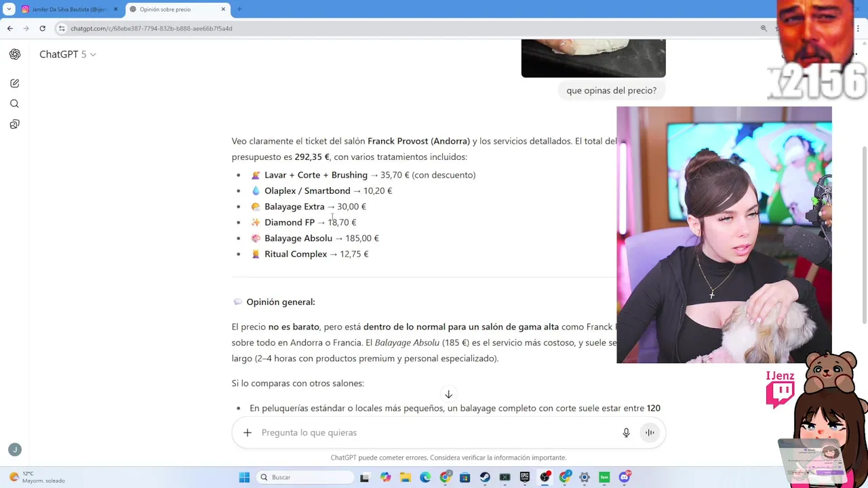Open the library icon in sidebar
The height and width of the screenshot is (488, 868).
(x=14, y=124)
